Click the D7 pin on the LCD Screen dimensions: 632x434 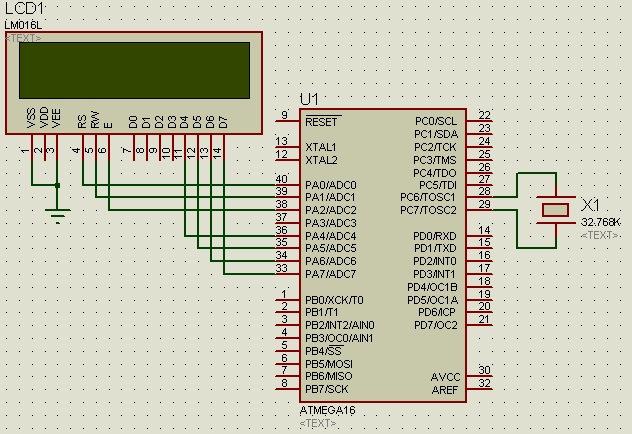click(223, 121)
